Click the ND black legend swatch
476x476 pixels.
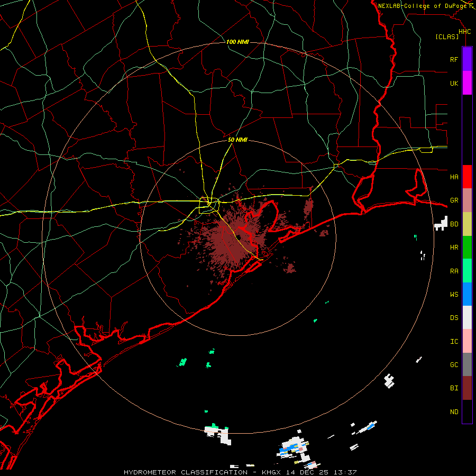click(x=467, y=411)
